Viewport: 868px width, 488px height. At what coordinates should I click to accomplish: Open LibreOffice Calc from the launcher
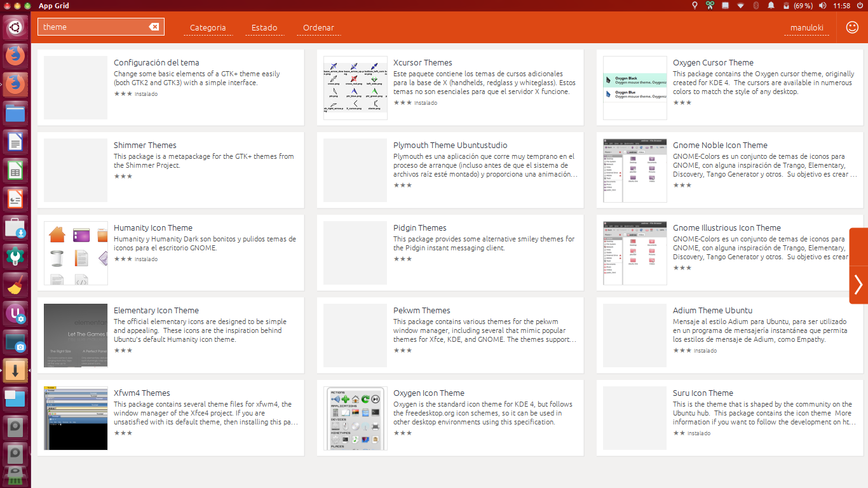15,171
